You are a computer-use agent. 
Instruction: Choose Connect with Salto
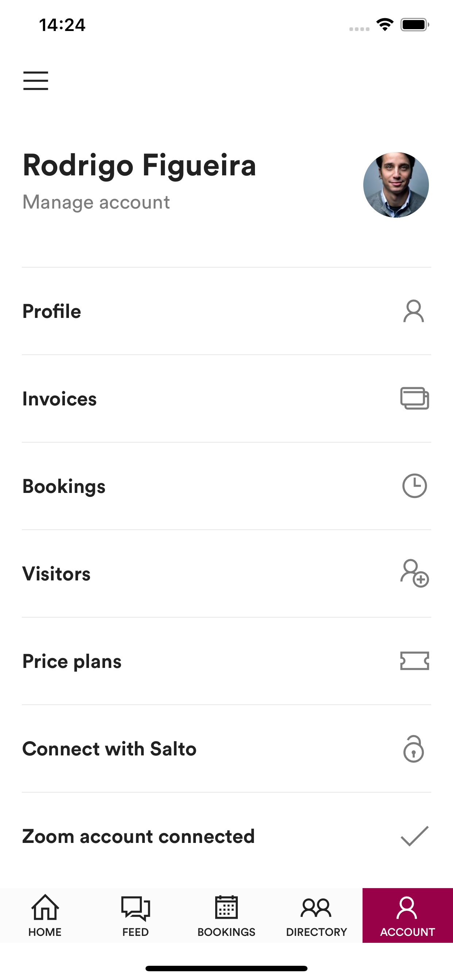(x=226, y=749)
